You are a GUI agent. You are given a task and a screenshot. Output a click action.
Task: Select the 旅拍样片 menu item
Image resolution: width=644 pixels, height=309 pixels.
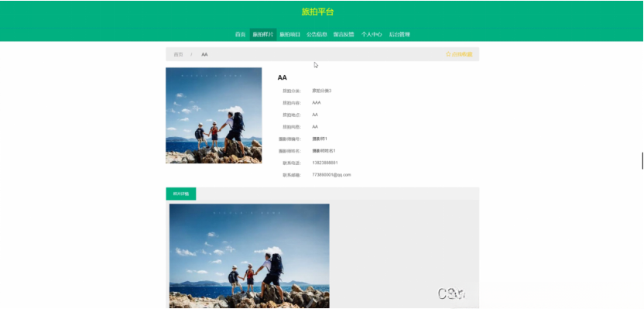[263, 35]
